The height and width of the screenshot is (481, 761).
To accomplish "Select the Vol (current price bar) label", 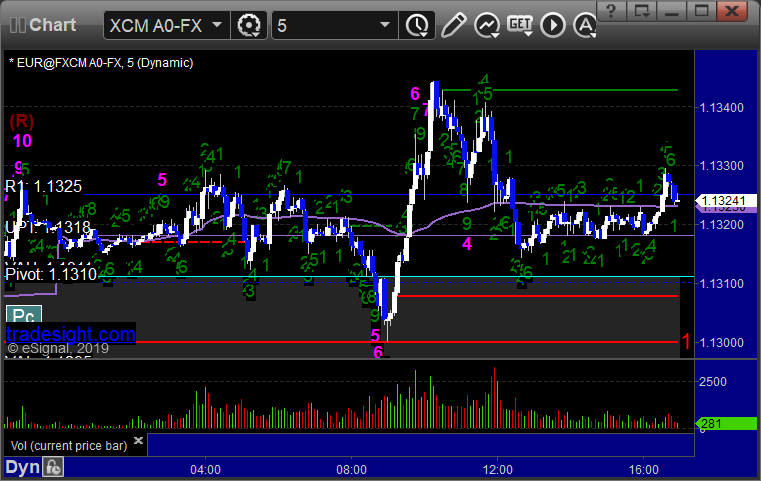I will click(x=69, y=446).
